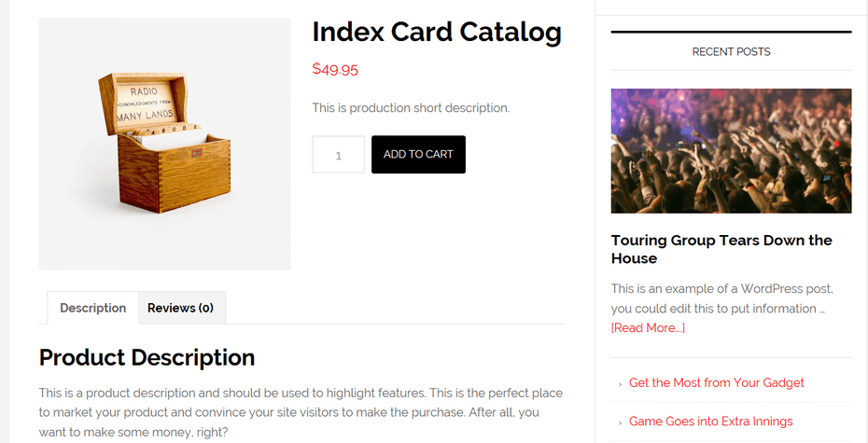Open the Touring Group Tears Down the House post
The image size is (868, 443).
[x=721, y=249]
